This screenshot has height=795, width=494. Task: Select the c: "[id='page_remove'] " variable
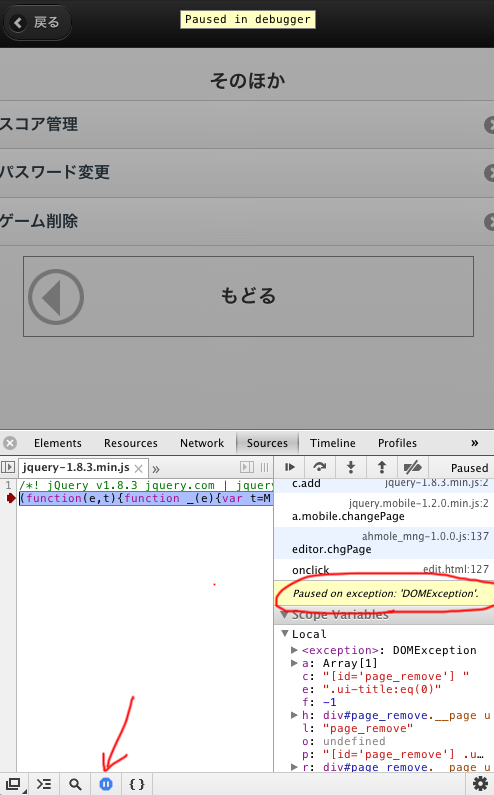point(385,676)
